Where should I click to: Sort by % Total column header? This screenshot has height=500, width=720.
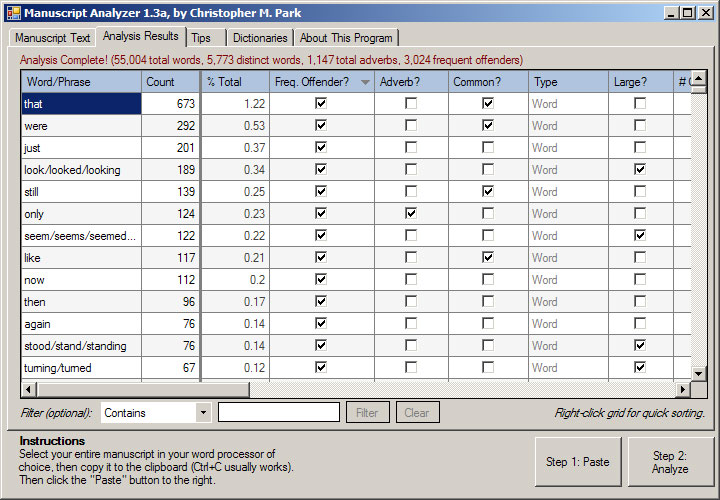pos(235,82)
